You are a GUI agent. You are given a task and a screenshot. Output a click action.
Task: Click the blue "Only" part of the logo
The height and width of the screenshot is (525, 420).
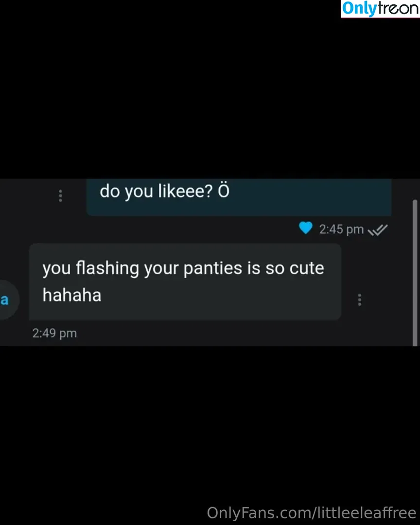point(359,8)
